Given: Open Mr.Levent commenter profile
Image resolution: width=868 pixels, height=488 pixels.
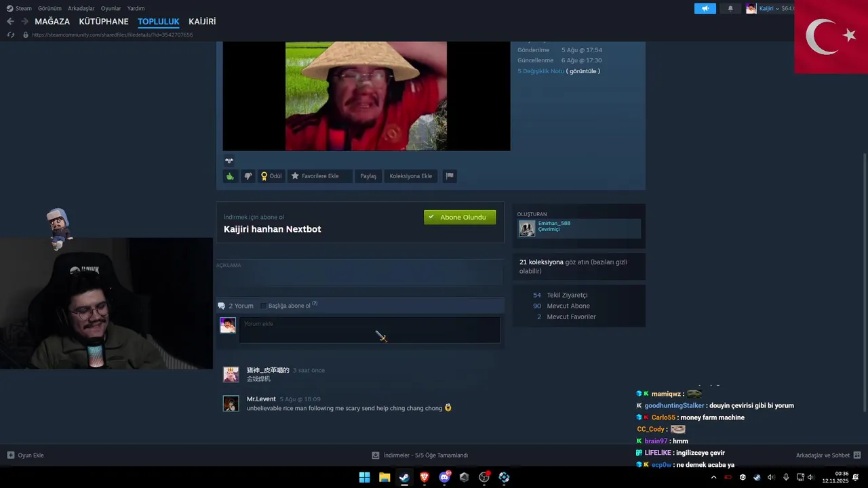Looking at the screenshot, I should point(261,399).
